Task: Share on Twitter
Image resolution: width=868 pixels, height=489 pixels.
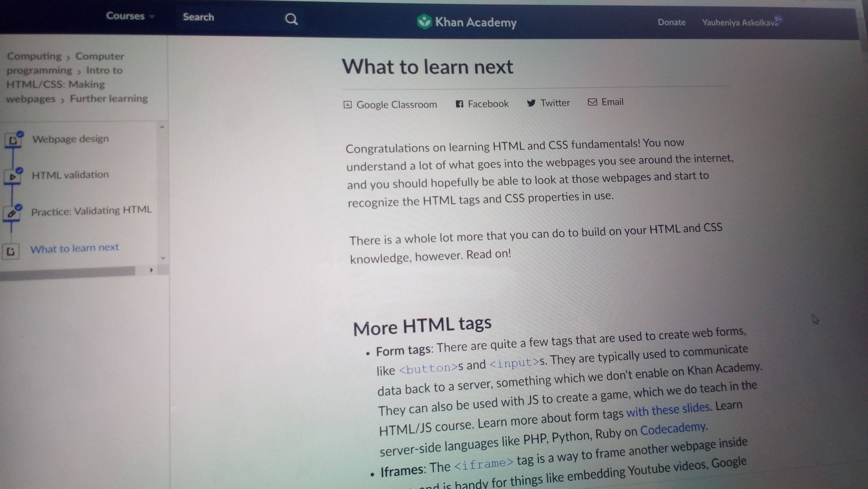Action: 555,103
